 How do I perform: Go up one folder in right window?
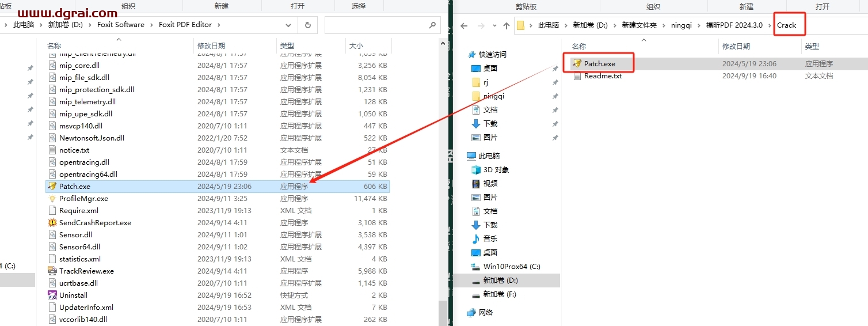(507, 25)
